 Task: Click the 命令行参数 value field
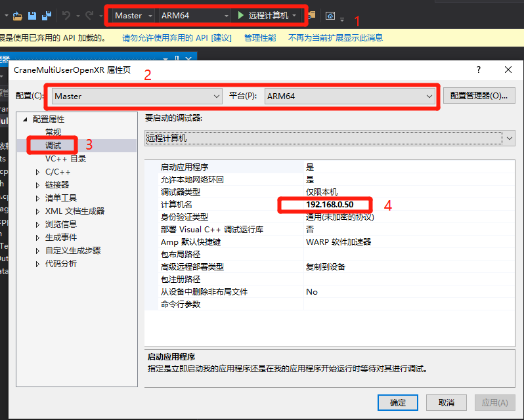click(409, 304)
